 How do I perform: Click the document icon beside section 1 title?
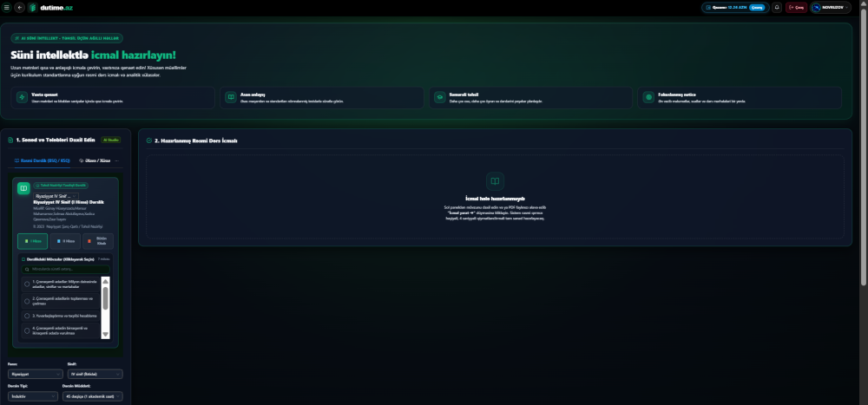click(10, 140)
